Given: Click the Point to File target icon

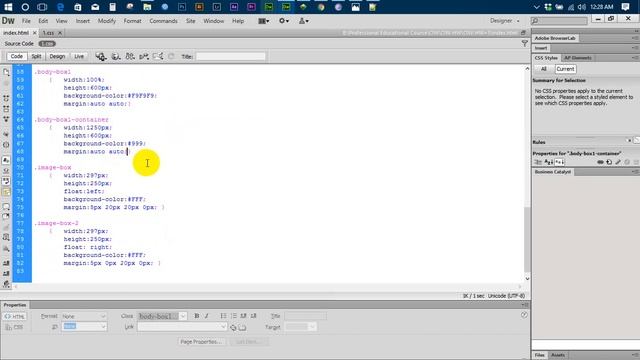Looking at the screenshot, I should pyautogui.click(x=233, y=327).
